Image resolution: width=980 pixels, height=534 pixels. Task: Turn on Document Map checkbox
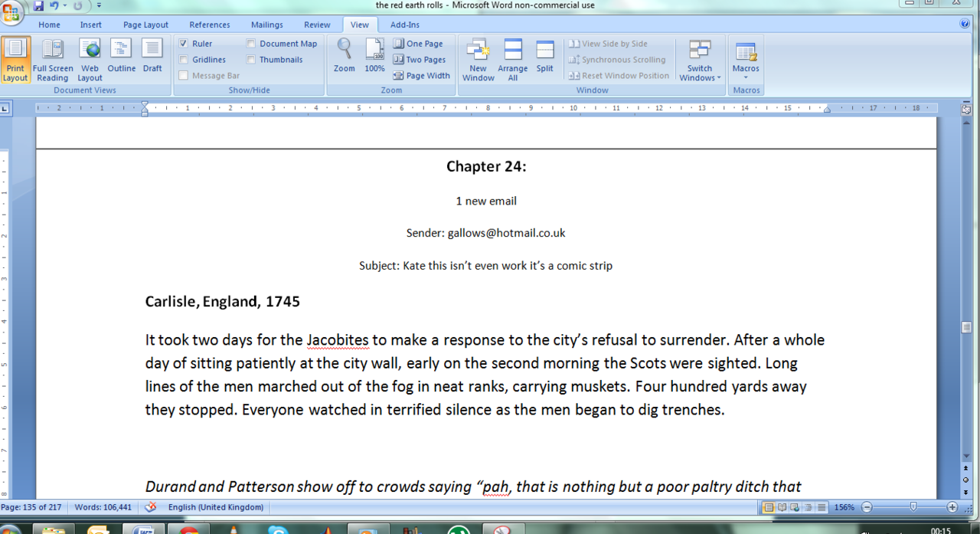[251, 44]
